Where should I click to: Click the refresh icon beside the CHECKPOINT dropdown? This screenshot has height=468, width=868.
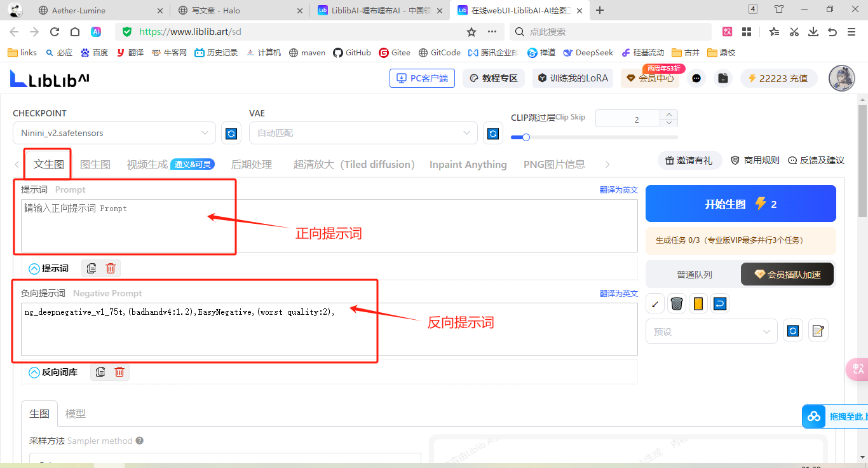coord(231,134)
